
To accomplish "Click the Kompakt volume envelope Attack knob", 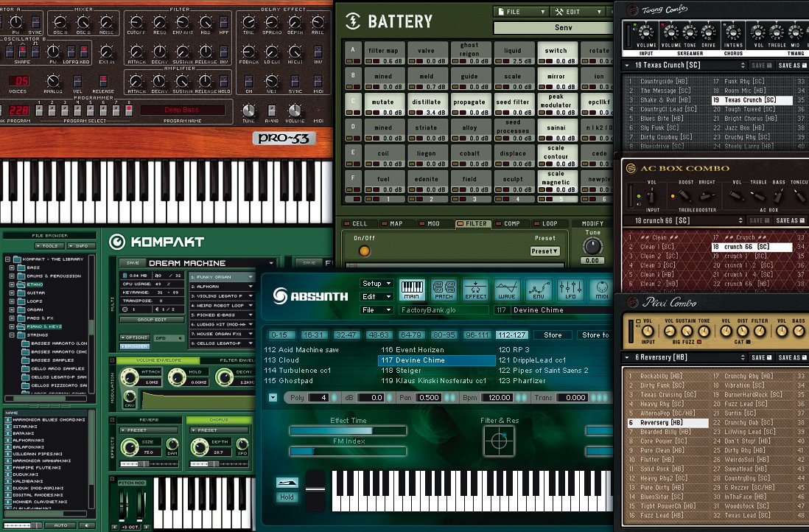I will (130, 377).
